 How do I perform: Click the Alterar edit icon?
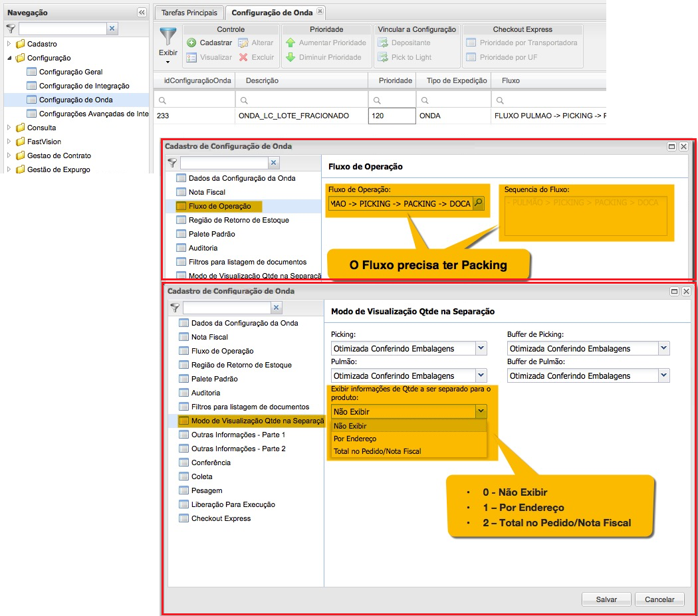click(x=243, y=43)
